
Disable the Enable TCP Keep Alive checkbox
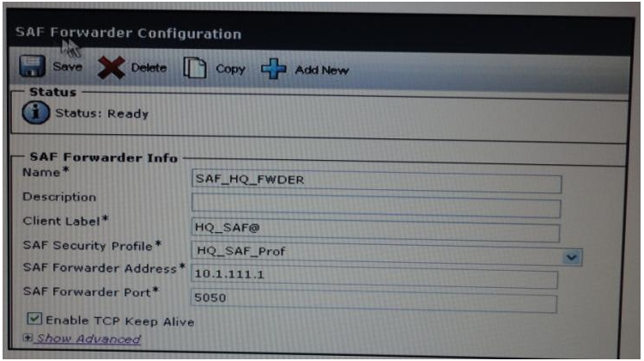[x=34, y=319]
